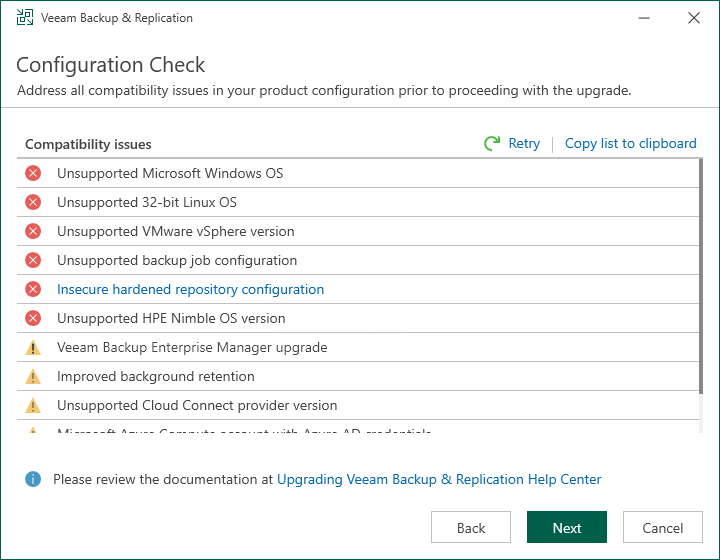Screen dimensions: 720x560
Task: Click the compatibility issues list scrollbar thumb
Action: tap(701, 276)
